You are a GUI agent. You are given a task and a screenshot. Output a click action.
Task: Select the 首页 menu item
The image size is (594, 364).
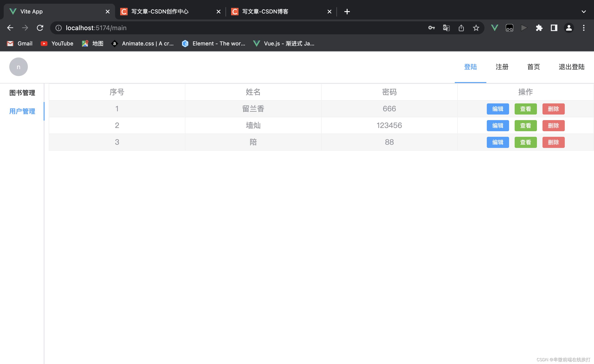click(x=533, y=67)
